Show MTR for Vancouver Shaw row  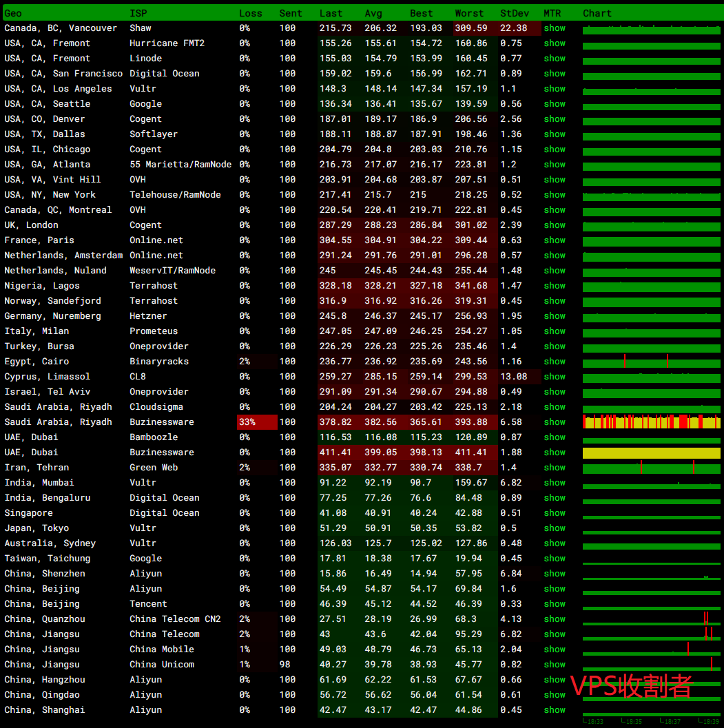[x=555, y=28]
